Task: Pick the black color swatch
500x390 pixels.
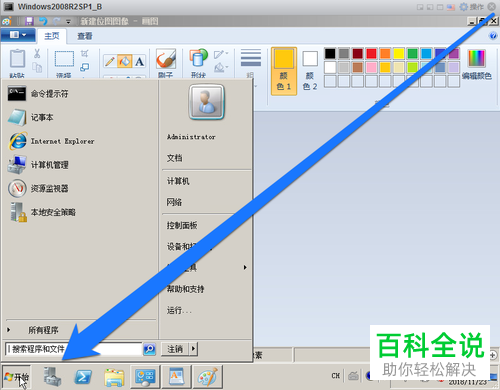Action: tap(330, 53)
